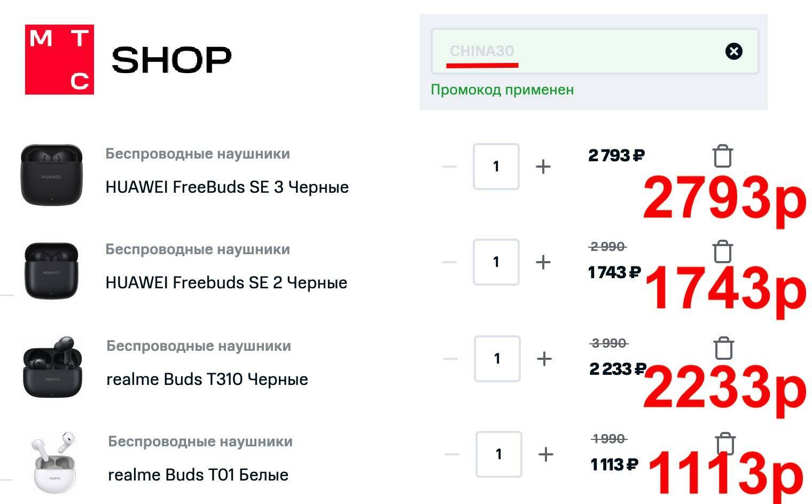
Task: Click the MTS red logo
Action: (x=59, y=59)
